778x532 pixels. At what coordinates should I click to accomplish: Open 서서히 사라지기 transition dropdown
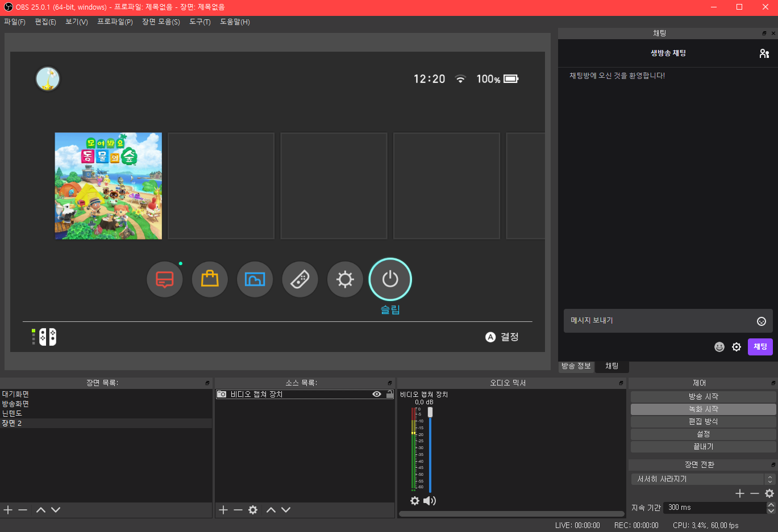(x=703, y=479)
